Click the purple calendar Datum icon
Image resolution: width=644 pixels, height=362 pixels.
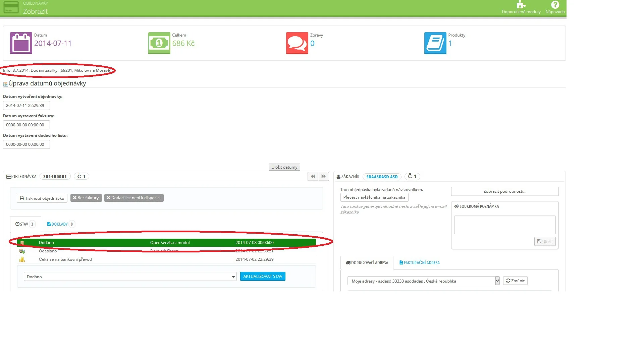click(21, 43)
